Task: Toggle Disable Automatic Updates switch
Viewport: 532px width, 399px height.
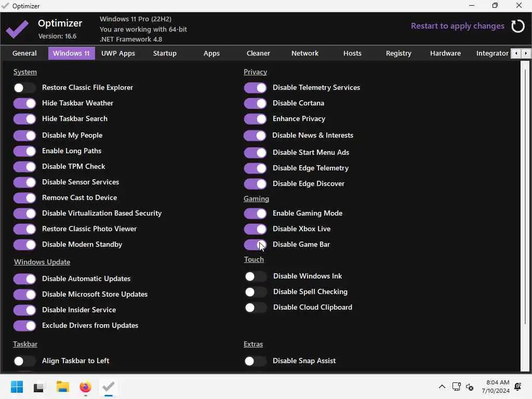Action: point(24,279)
